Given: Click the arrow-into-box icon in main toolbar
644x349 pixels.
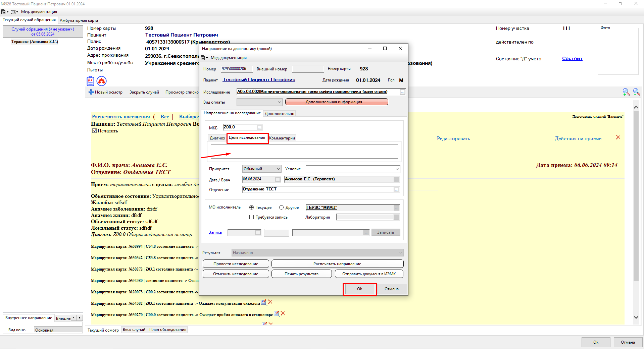Looking at the screenshot, I should (x=13, y=12).
